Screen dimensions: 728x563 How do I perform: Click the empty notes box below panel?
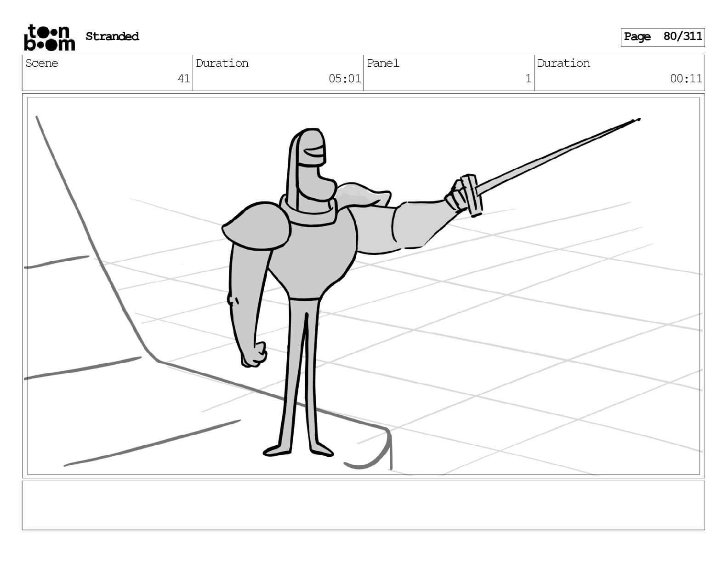click(363, 505)
